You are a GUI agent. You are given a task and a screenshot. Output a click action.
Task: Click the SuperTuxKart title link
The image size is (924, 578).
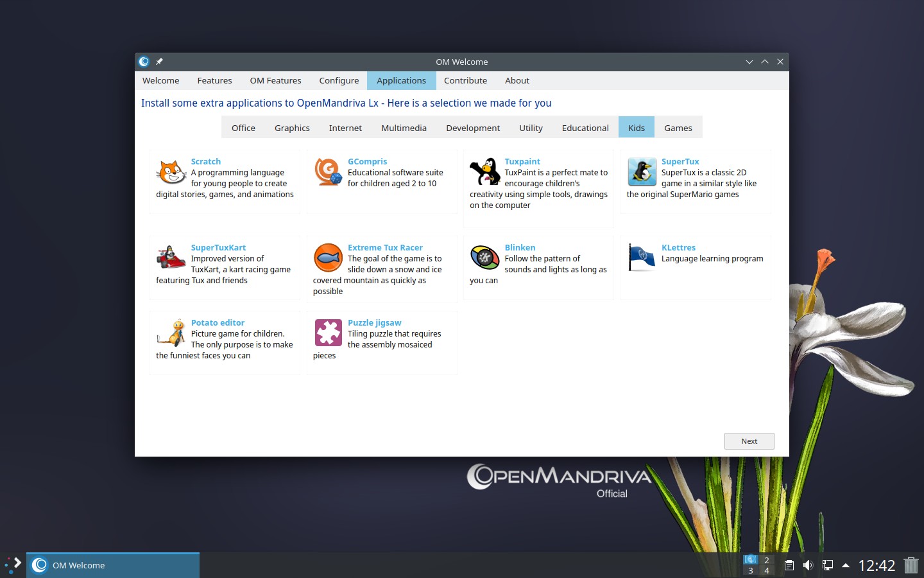point(219,248)
